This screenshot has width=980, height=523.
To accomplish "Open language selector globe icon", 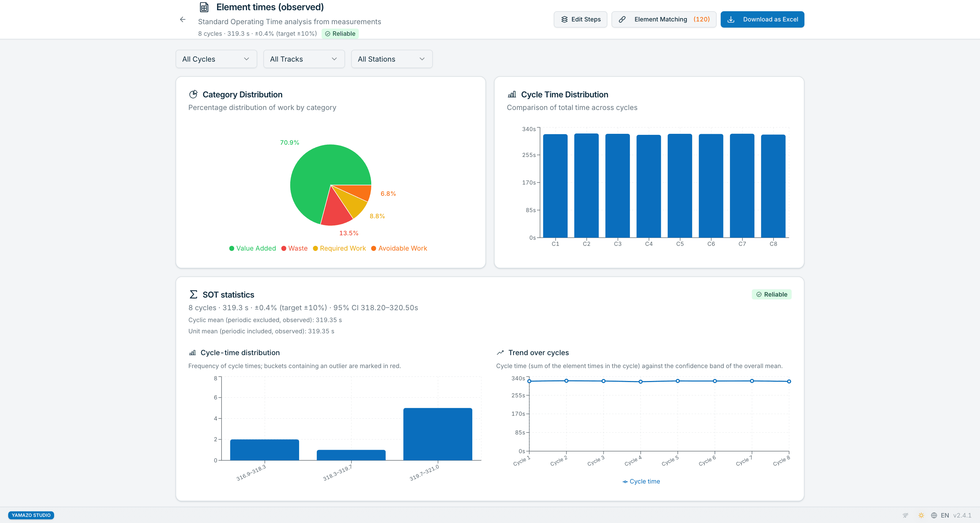I will pos(934,515).
